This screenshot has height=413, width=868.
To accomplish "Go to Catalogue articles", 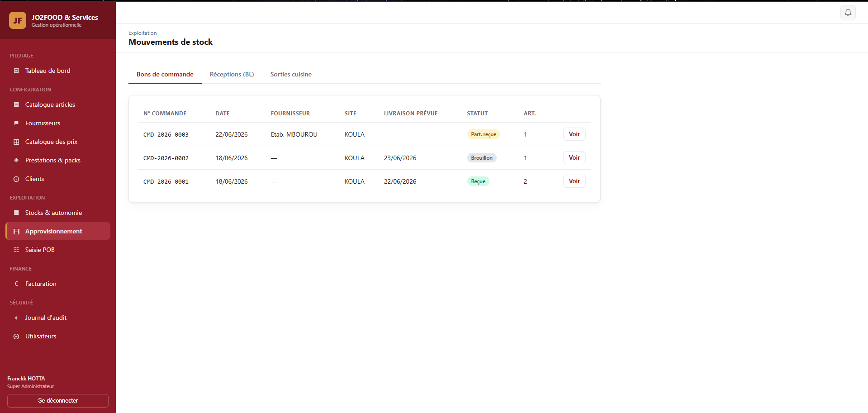I will (58, 104).
